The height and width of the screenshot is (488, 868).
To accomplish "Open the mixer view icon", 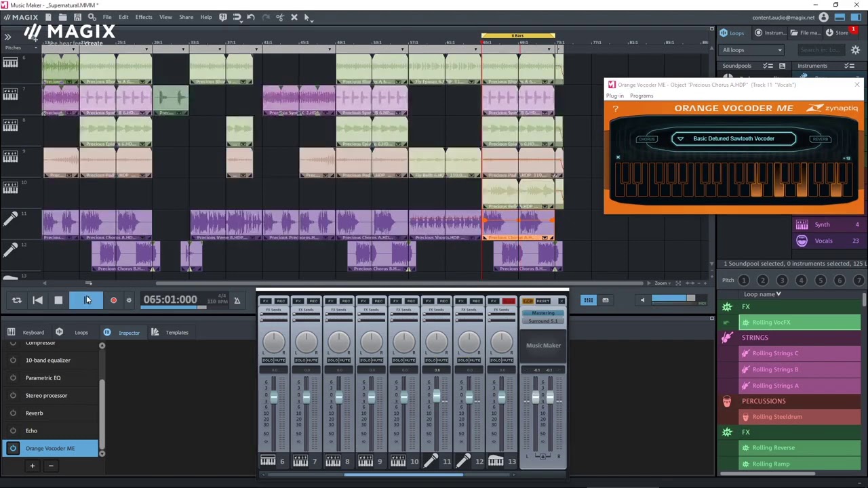I will pyautogui.click(x=588, y=300).
